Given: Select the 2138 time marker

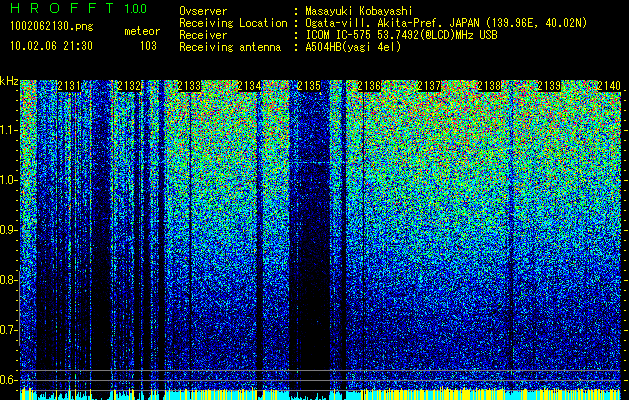Looking at the screenshot, I should coord(489,86).
